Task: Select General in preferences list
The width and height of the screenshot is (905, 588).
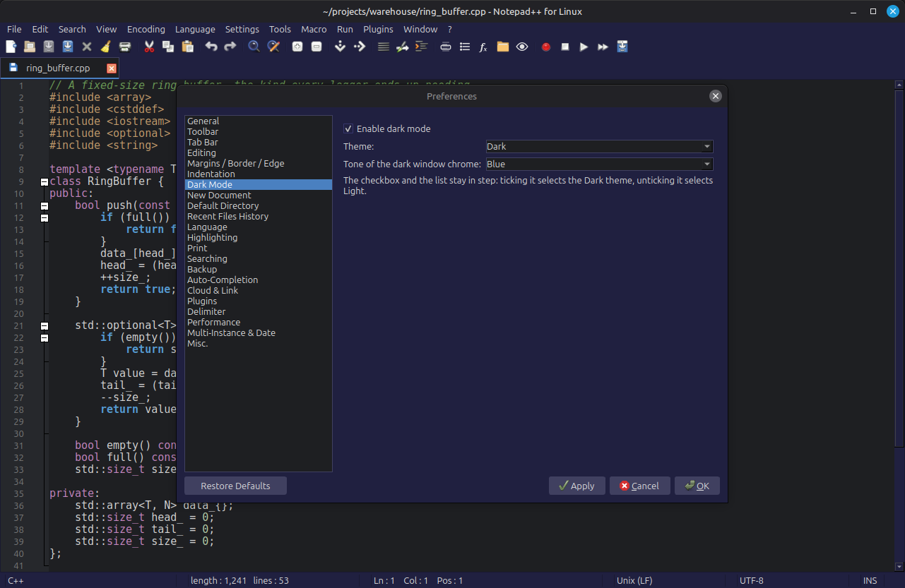Action: coord(258,121)
